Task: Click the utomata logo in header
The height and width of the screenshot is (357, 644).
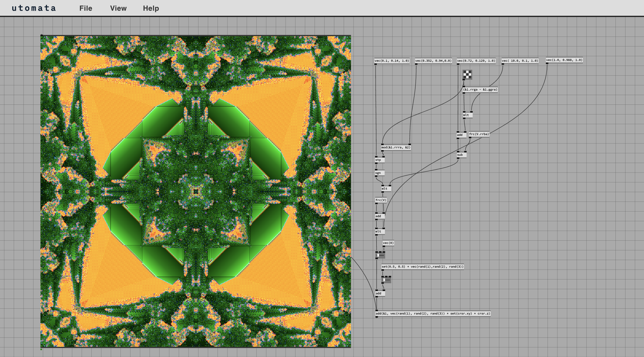Action: point(34,8)
